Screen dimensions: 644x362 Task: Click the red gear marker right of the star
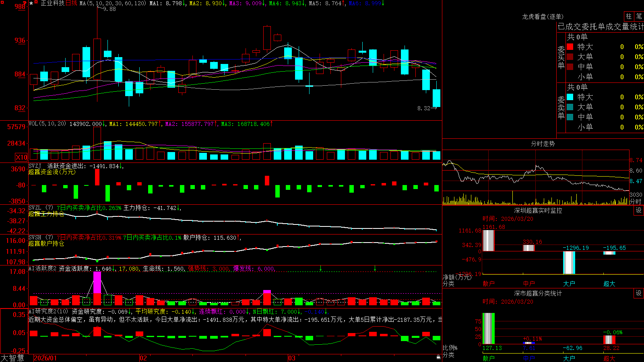point(36,2)
